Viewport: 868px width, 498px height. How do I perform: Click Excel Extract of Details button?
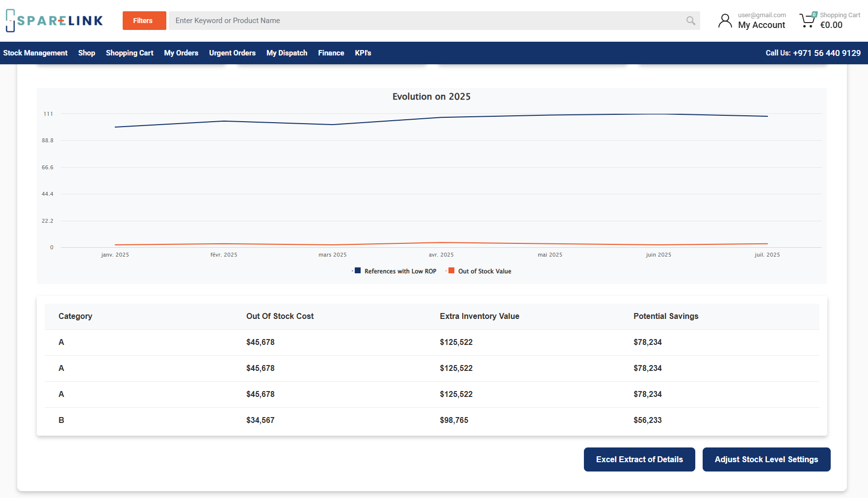point(639,459)
